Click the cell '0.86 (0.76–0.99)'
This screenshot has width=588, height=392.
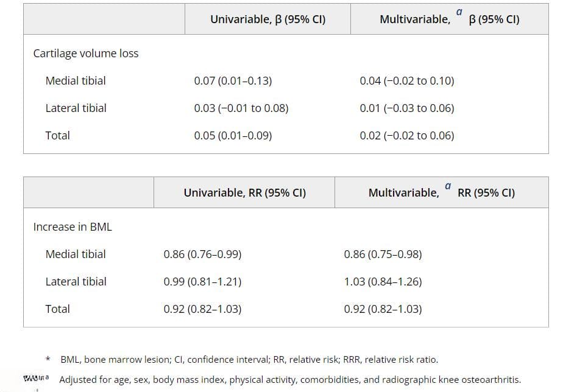pos(202,254)
